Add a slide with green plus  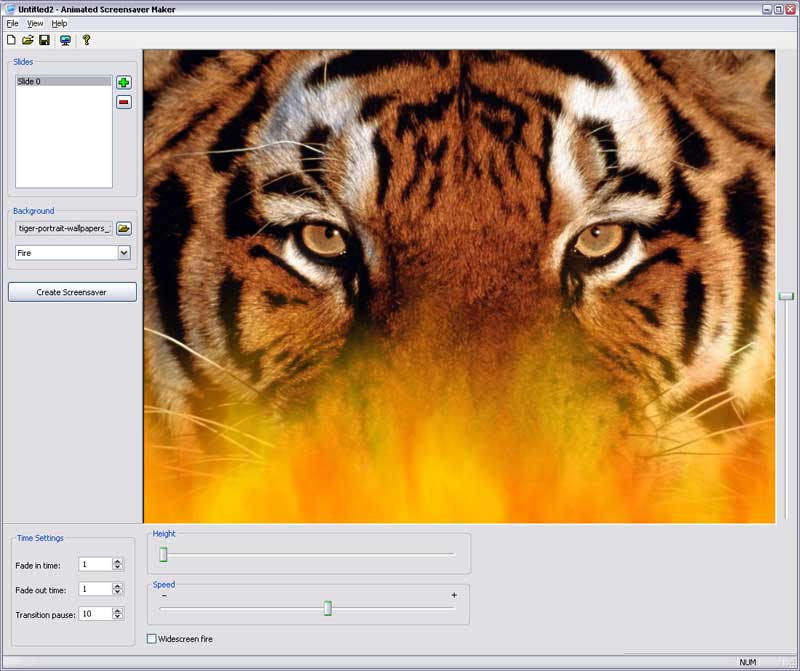(x=124, y=83)
